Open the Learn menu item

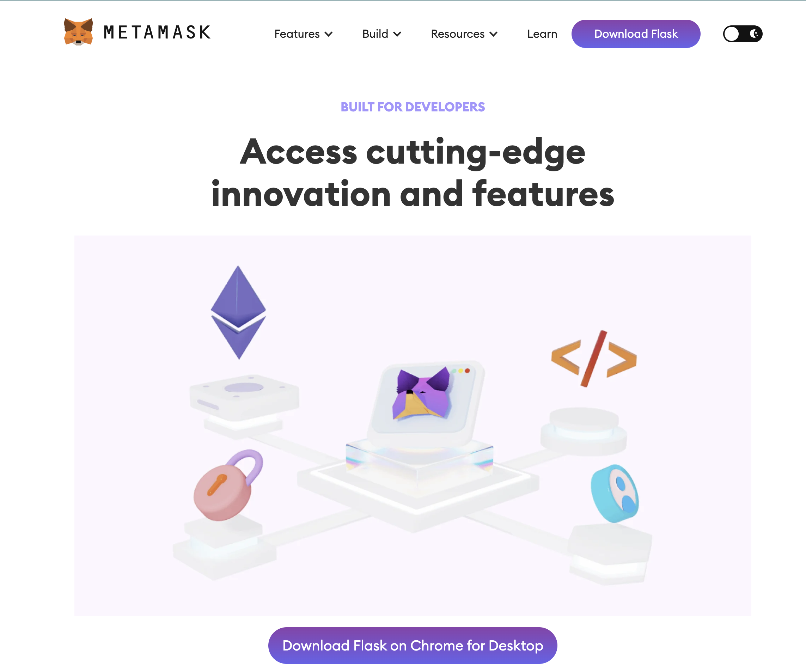tap(542, 33)
